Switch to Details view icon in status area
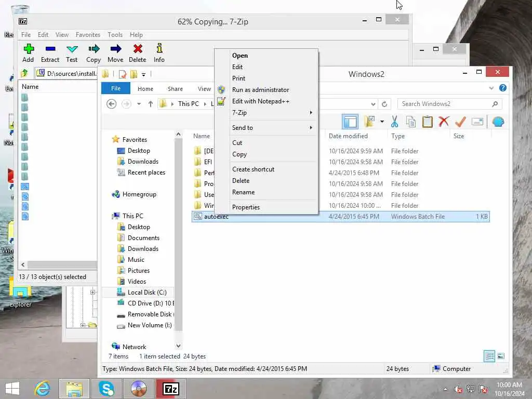Image resolution: width=532 pixels, height=399 pixels. click(x=489, y=356)
